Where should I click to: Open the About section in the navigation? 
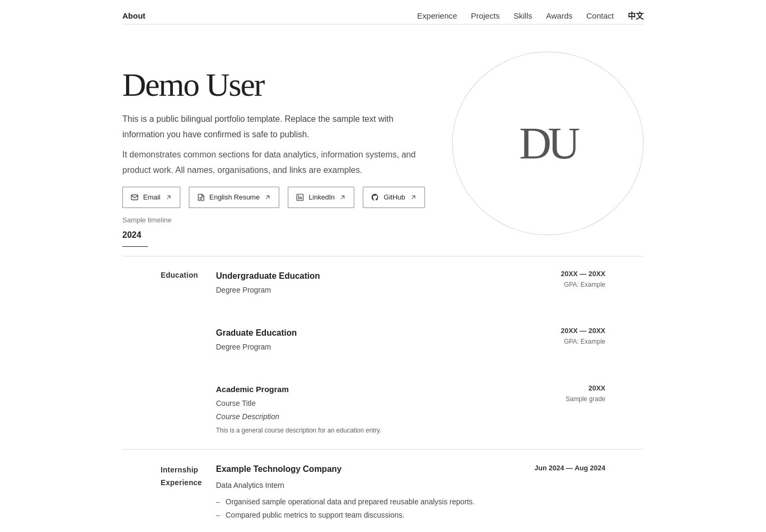click(134, 16)
